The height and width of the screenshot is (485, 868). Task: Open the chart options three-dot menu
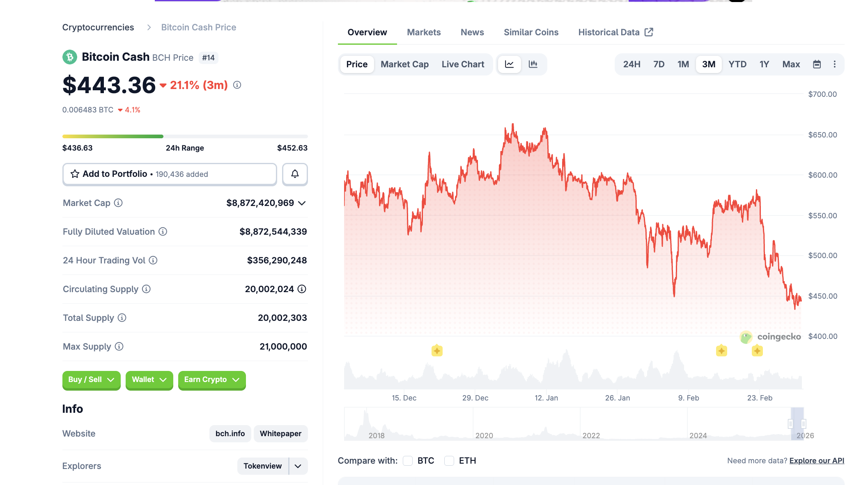pyautogui.click(x=834, y=64)
